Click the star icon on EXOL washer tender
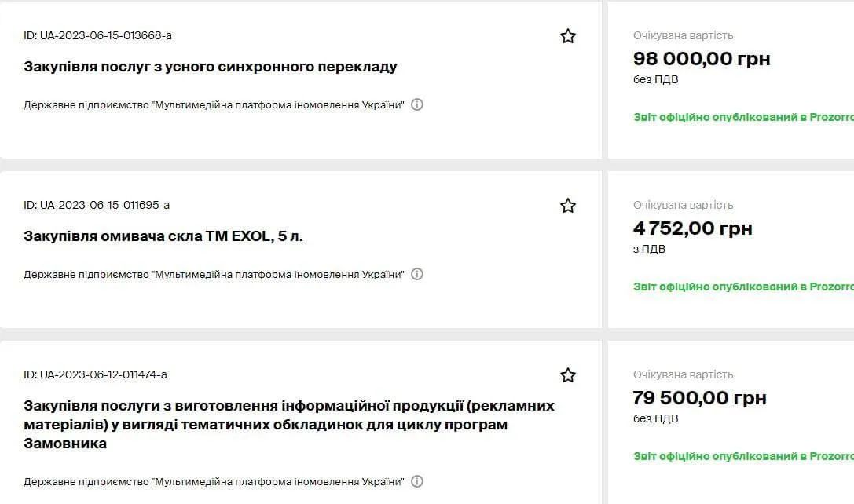The width and height of the screenshot is (854, 504). click(x=568, y=206)
